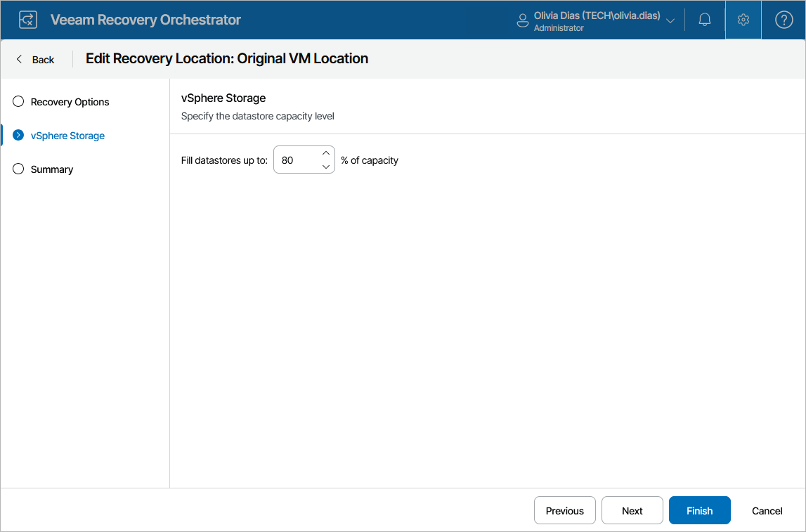The height and width of the screenshot is (532, 806).
Task: Open the settings gear icon
Action: pos(743,20)
